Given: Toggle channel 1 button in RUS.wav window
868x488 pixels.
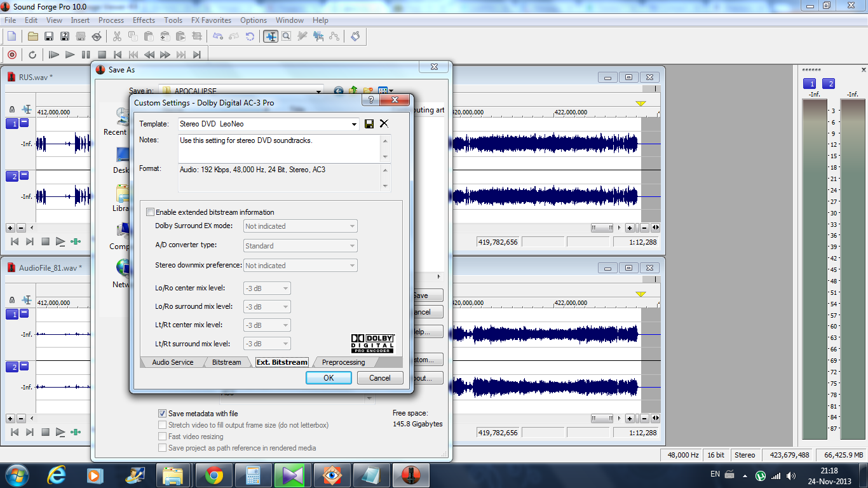Looking at the screenshot, I should tap(12, 123).
